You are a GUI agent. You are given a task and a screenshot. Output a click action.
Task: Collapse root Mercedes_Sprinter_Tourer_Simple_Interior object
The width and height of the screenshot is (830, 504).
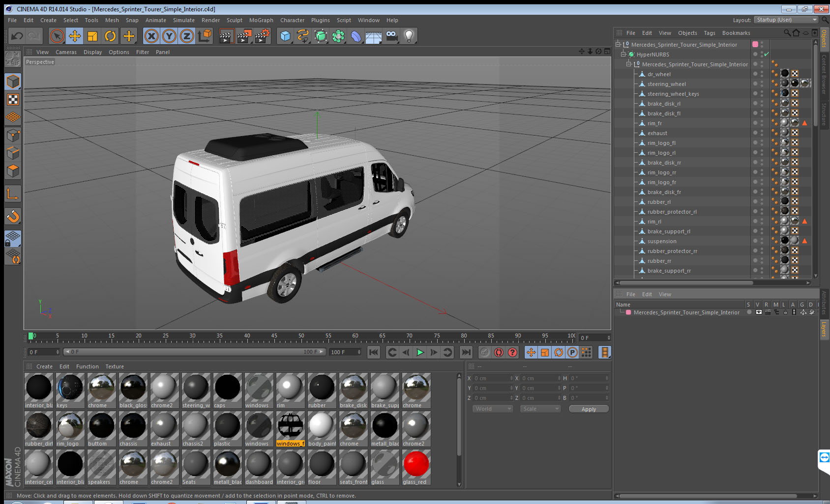[x=618, y=45]
